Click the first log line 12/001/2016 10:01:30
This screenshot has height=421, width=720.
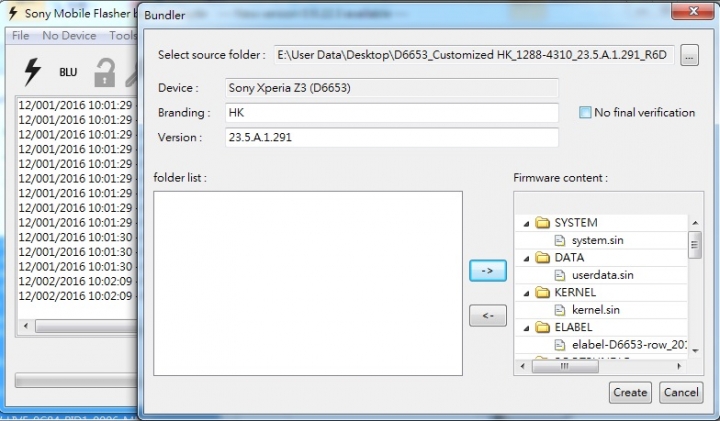[75, 237]
